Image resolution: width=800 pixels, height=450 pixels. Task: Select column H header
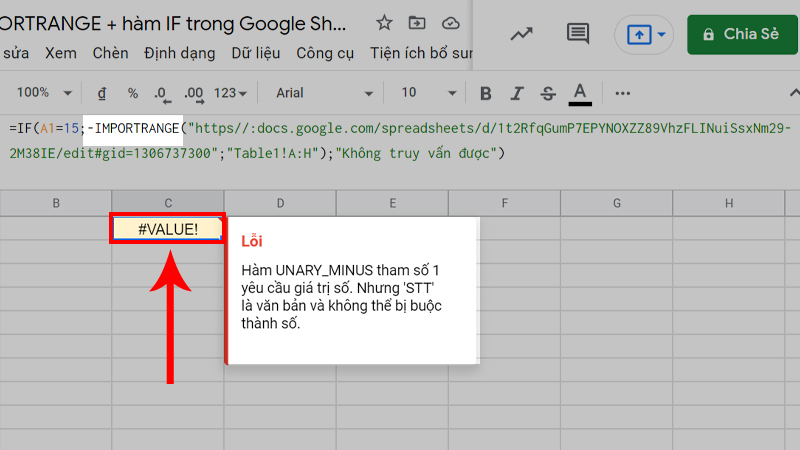coord(729,203)
